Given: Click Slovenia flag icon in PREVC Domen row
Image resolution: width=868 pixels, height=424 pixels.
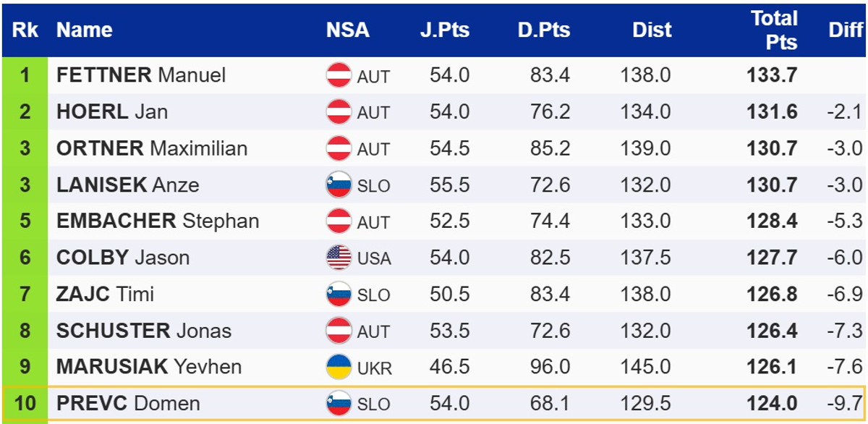Looking at the screenshot, I should coord(339,403).
